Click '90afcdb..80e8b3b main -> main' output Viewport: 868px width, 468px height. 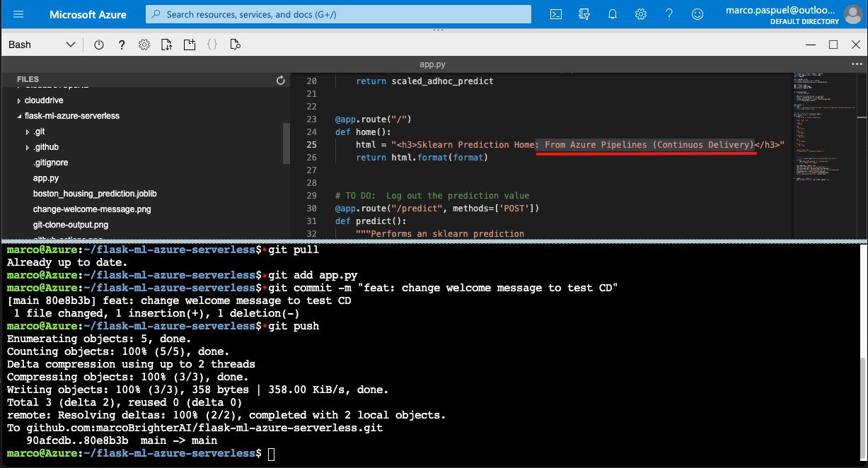coord(122,440)
